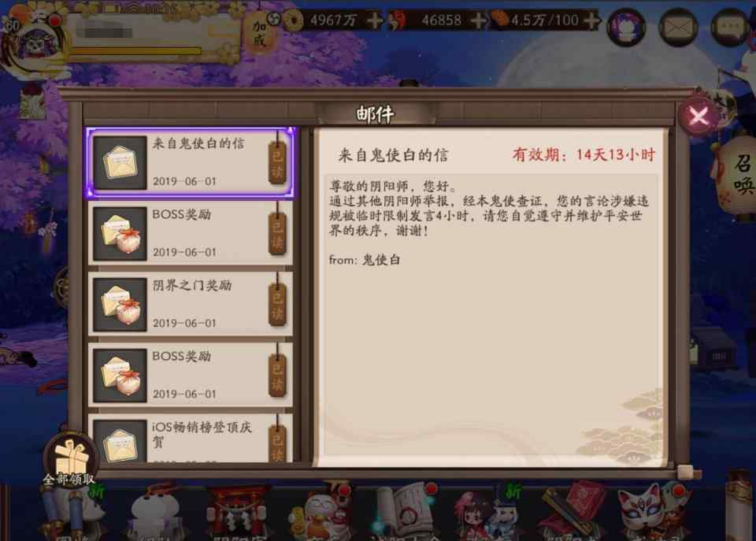This screenshot has height=541, width=756.
Task: Click the 全部领取 gift box icon
Action: click(70, 461)
